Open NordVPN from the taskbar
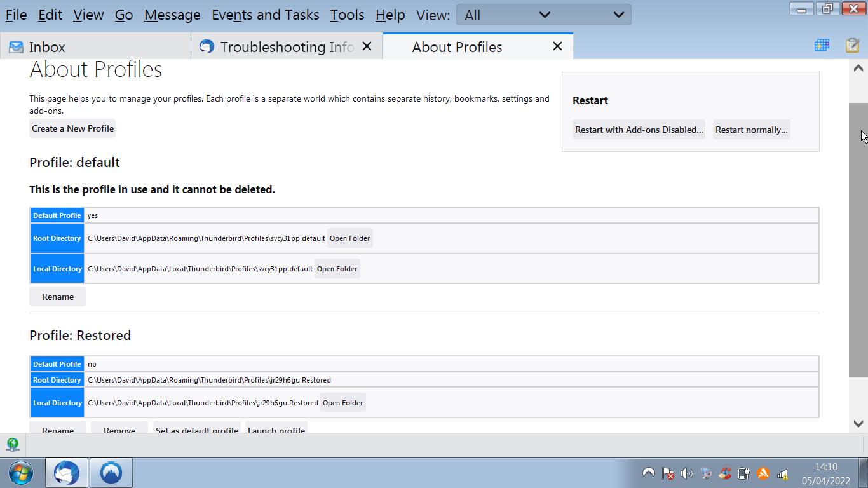868x488 pixels. point(111,473)
